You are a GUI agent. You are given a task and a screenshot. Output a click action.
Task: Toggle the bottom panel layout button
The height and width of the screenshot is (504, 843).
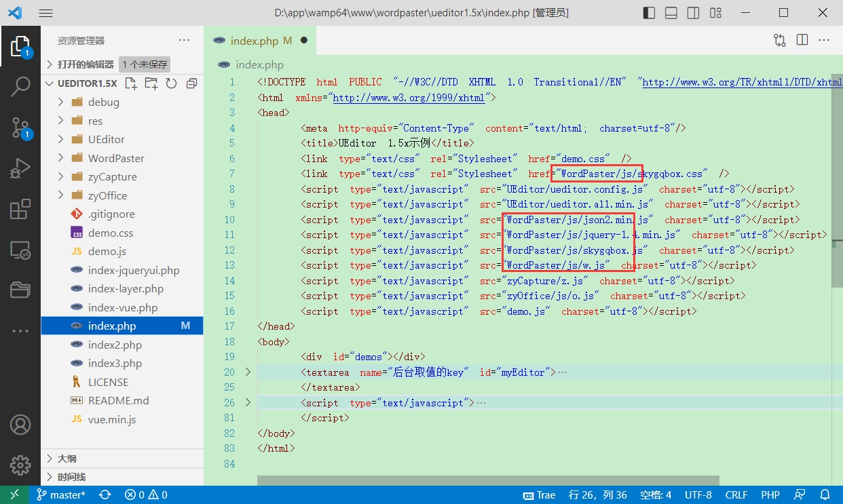pyautogui.click(x=671, y=13)
